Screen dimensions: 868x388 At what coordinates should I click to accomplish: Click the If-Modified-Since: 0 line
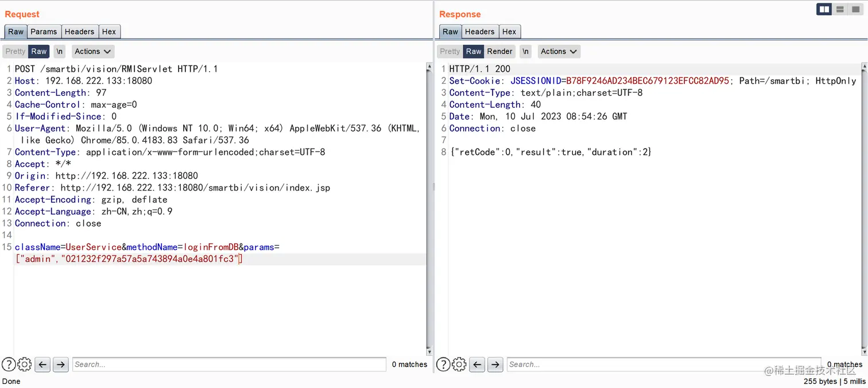coord(65,117)
